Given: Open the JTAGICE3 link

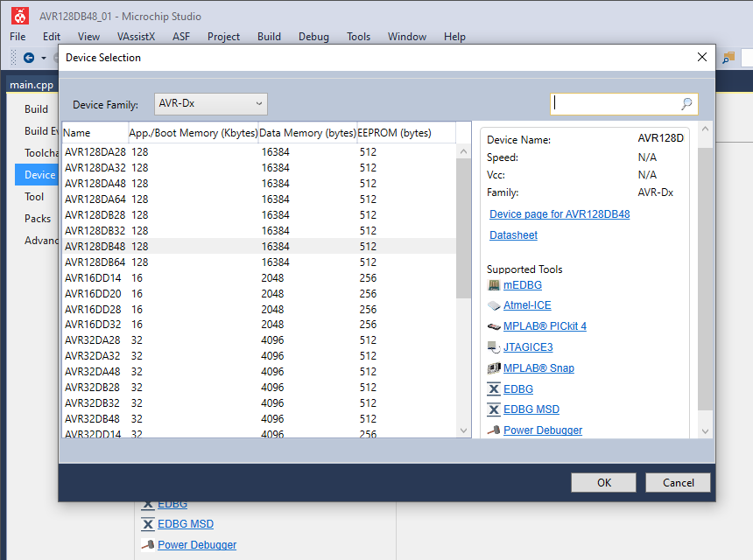Looking at the screenshot, I should pyautogui.click(x=528, y=347).
